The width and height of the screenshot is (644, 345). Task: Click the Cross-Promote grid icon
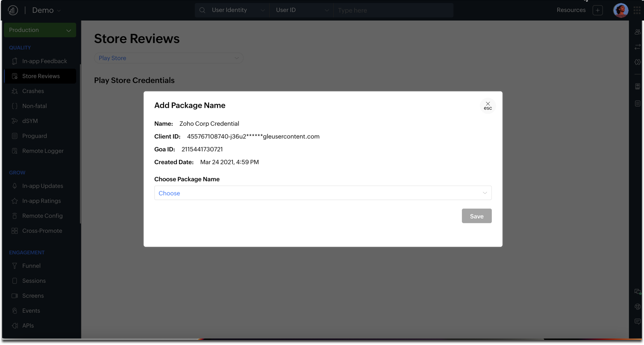[15, 231]
